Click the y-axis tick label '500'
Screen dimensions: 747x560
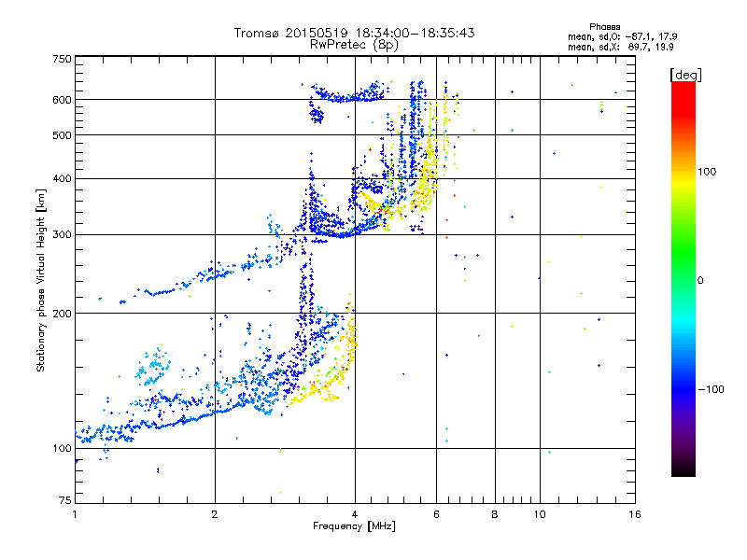coord(62,135)
